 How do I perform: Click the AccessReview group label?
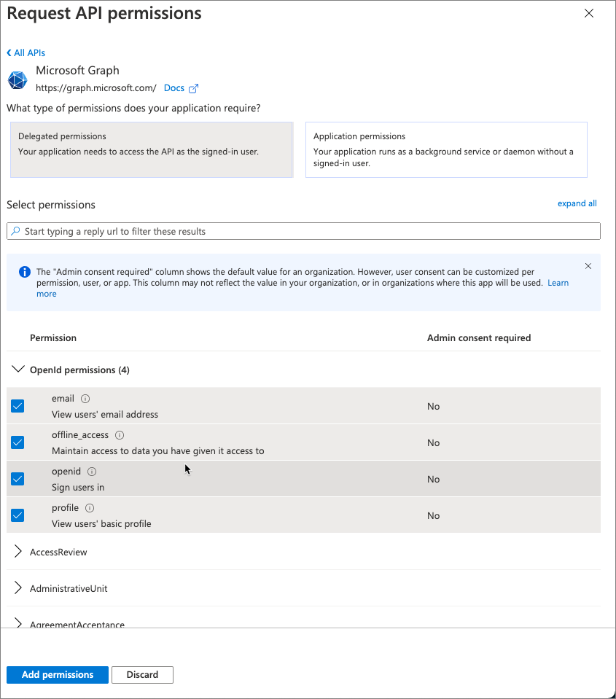[58, 552]
